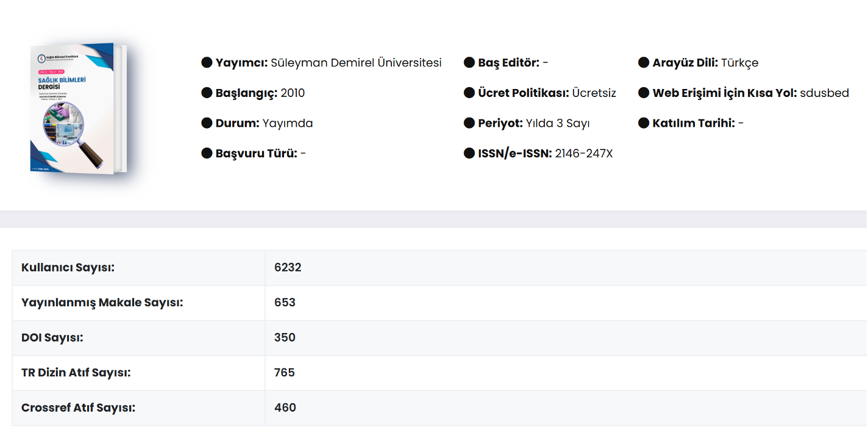The image size is (868, 444).
Task: Select the Kullanıcı Sayısı row label
Action: pyautogui.click(x=68, y=268)
